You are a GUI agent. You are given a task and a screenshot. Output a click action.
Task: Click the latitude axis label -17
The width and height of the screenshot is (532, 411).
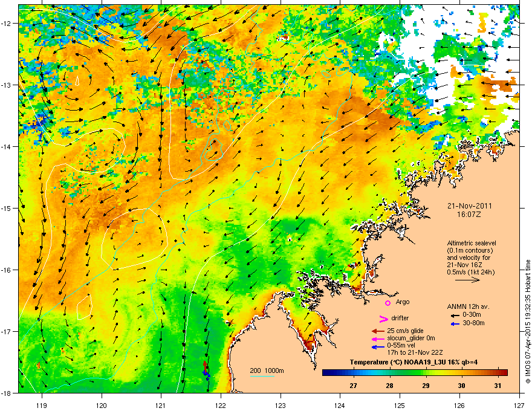pyautogui.click(x=7, y=331)
